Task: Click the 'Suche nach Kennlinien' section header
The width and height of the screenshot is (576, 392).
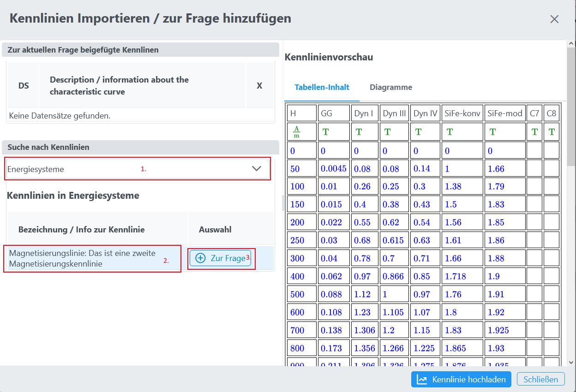Action: point(140,148)
